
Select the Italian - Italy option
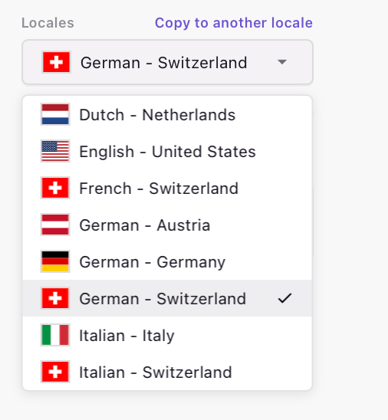coord(167,335)
